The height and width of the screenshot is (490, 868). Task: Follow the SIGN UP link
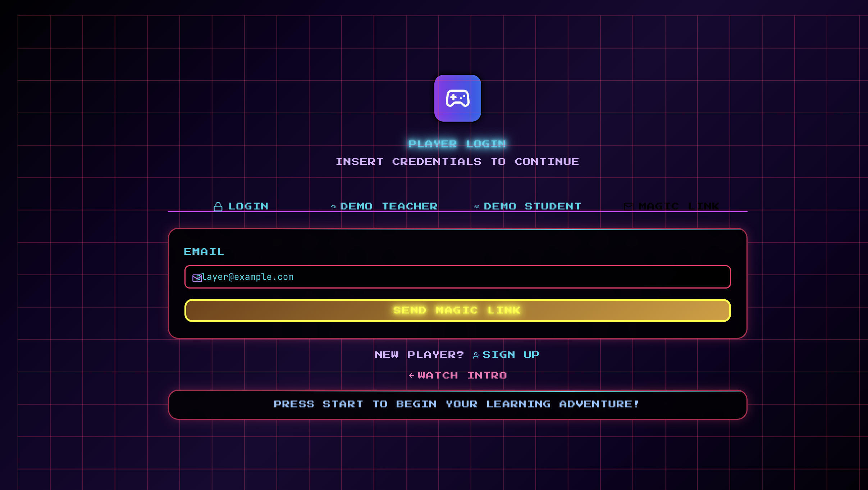[511, 355]
